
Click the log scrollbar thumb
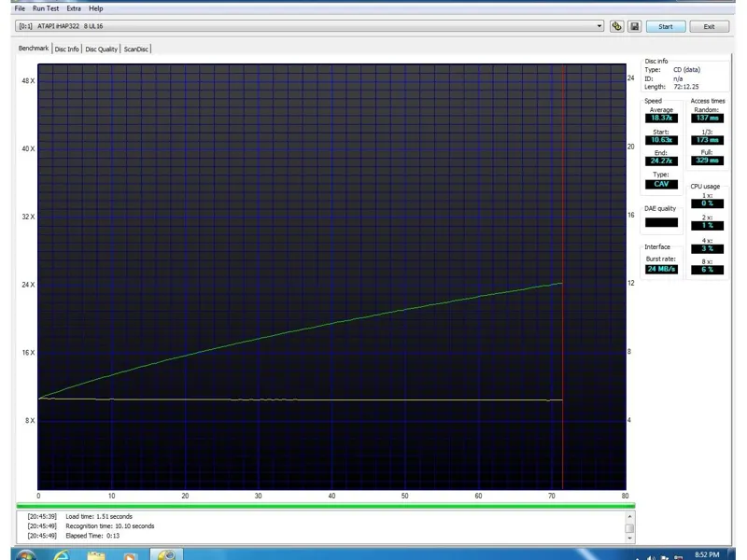629,528
